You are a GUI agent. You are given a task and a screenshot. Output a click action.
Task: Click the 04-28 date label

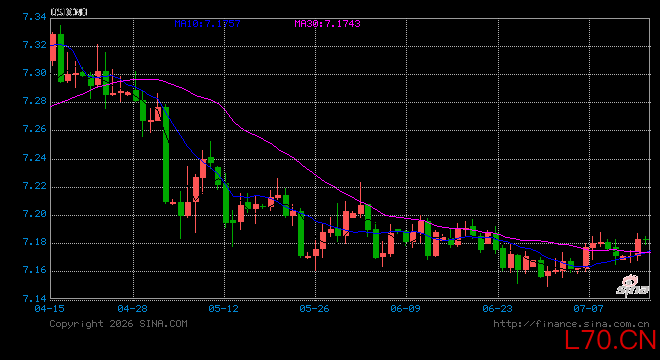pos(133,309)
